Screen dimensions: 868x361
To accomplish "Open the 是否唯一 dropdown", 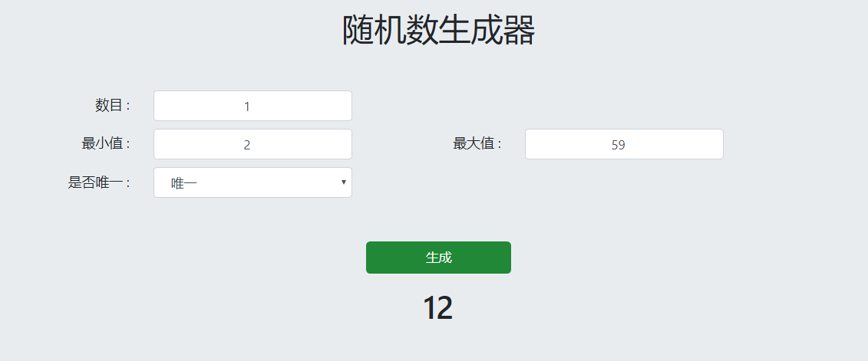I will click(252, 182).
